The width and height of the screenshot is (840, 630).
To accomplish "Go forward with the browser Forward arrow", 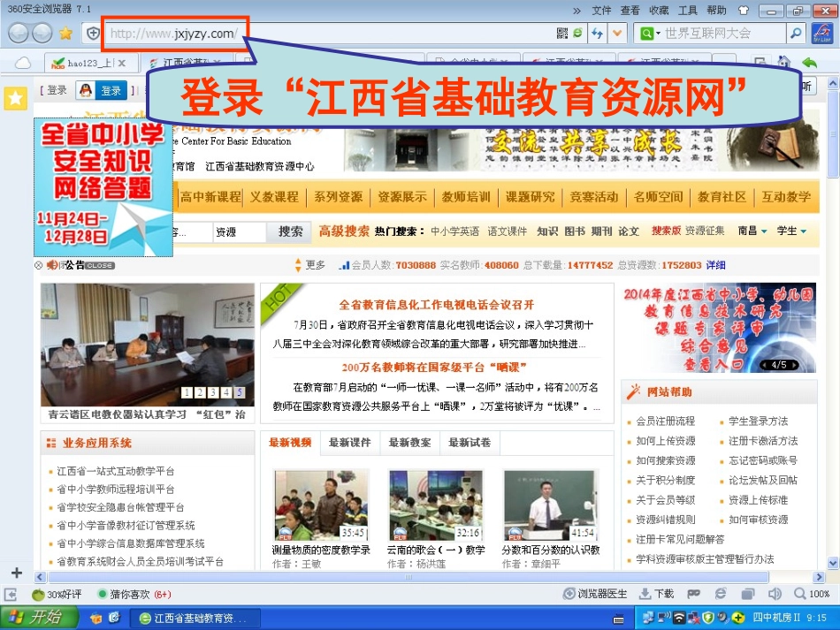I will (42, 34).
